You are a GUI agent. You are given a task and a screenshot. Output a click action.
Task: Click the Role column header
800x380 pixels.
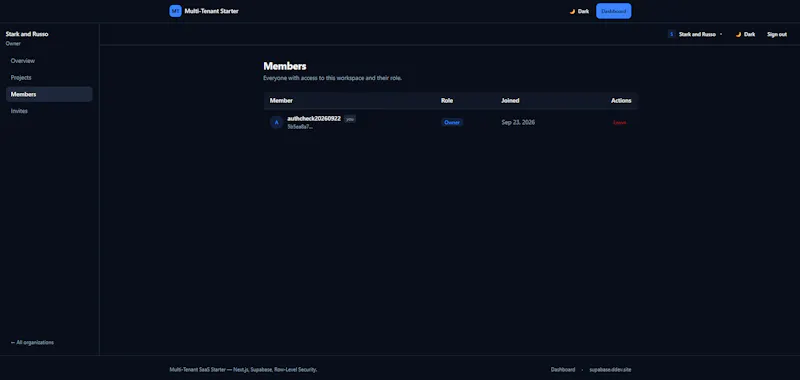[x=447, y=100]
